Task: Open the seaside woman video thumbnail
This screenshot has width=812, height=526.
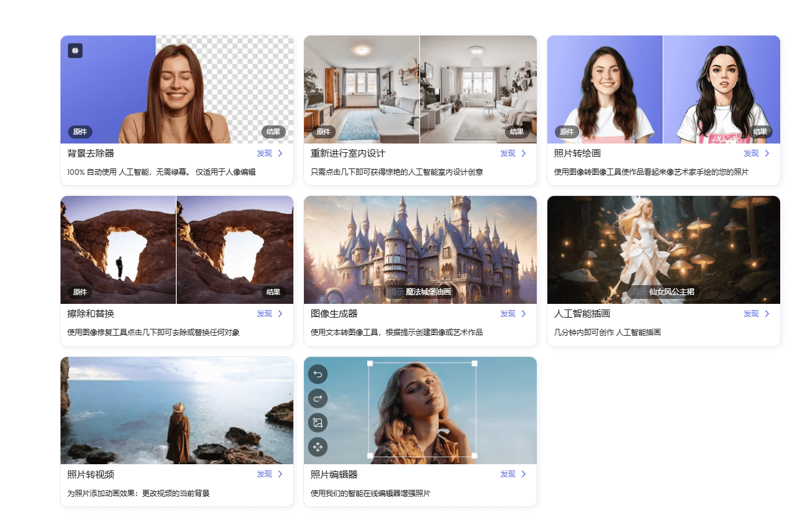Action: coord(177,411)
